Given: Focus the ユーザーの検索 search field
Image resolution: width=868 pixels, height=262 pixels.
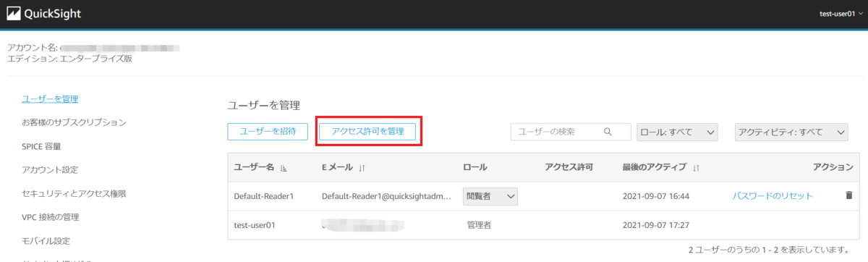Looking at the screenshot, I should (570, 132).
